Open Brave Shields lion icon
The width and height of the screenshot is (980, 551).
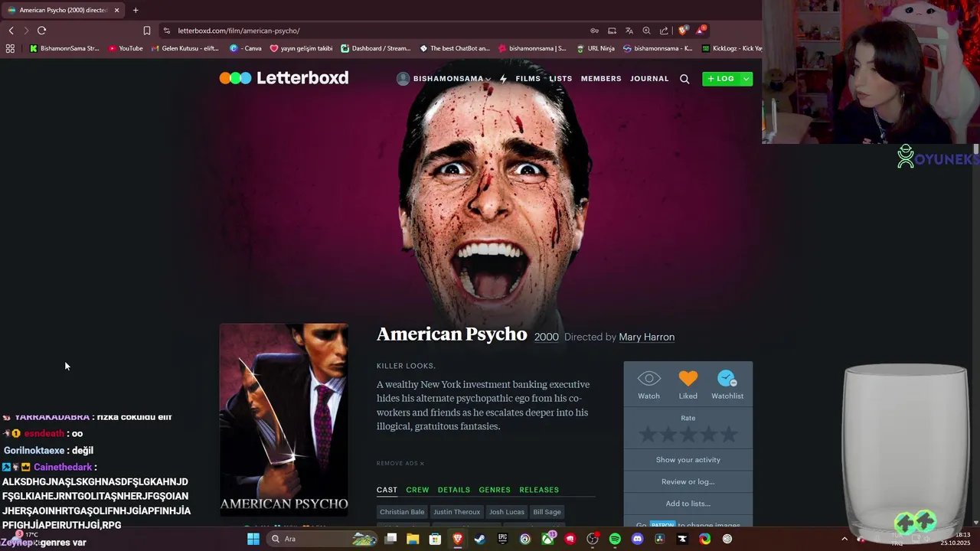pyautogui.click(x=683, y=31)
